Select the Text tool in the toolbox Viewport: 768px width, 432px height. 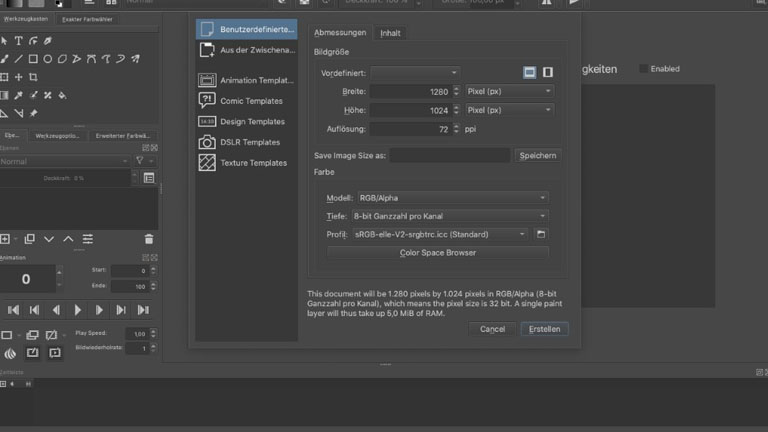coord(18,41)
